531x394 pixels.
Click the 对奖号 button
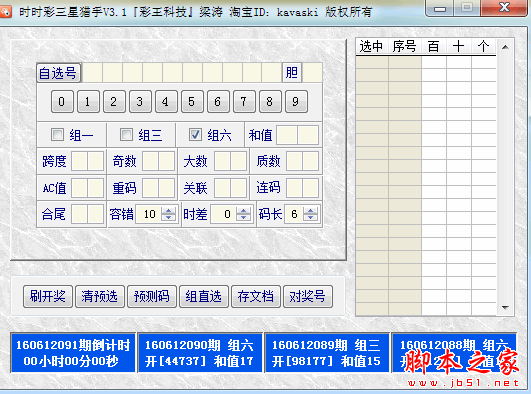[x=307, y=296]
